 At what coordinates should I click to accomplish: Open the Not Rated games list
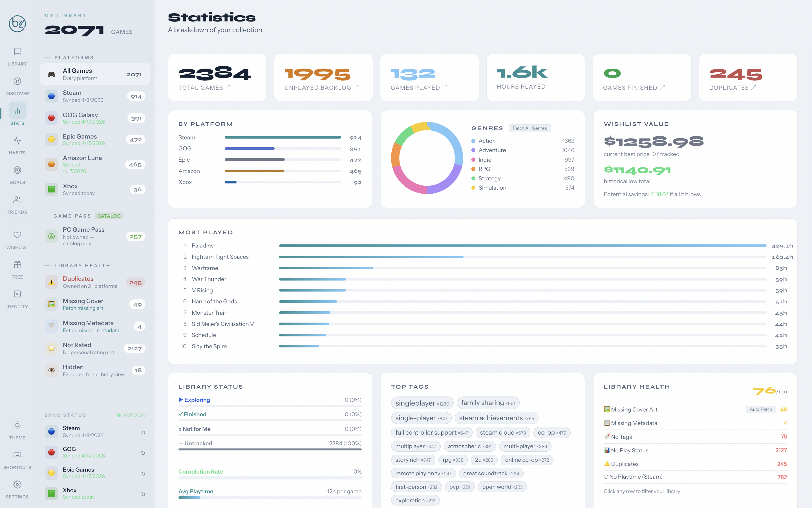95,349
